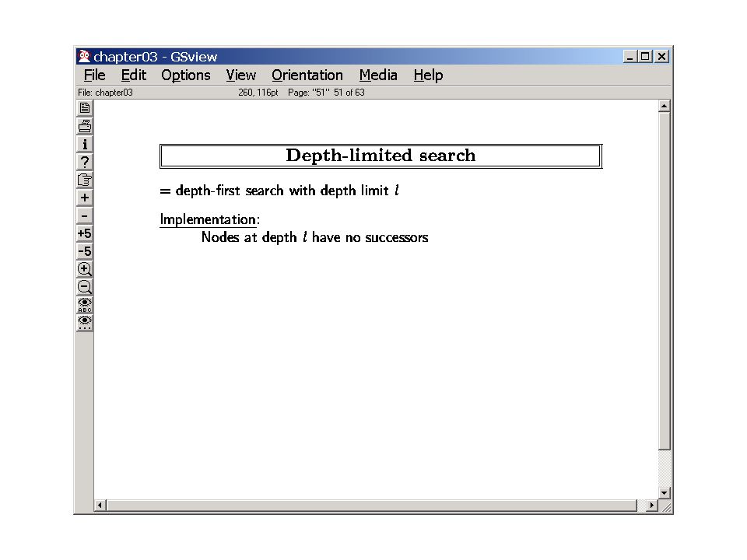The height and width of the screenshot is (560, 747).
Task: Maximize the GSview window
Action: pyautogui.click(x=645, y=57)
